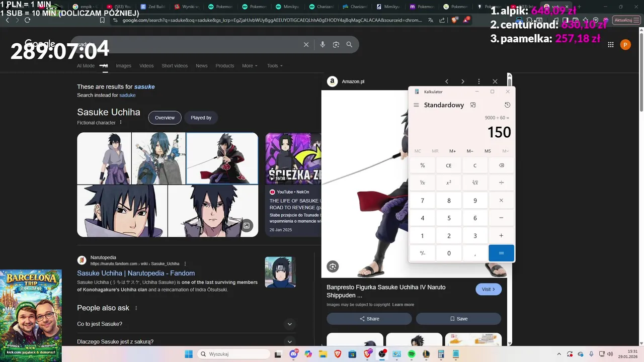Select the Overview chip
This screenshot has width=644, height=362.
click(x=165, y=118)
